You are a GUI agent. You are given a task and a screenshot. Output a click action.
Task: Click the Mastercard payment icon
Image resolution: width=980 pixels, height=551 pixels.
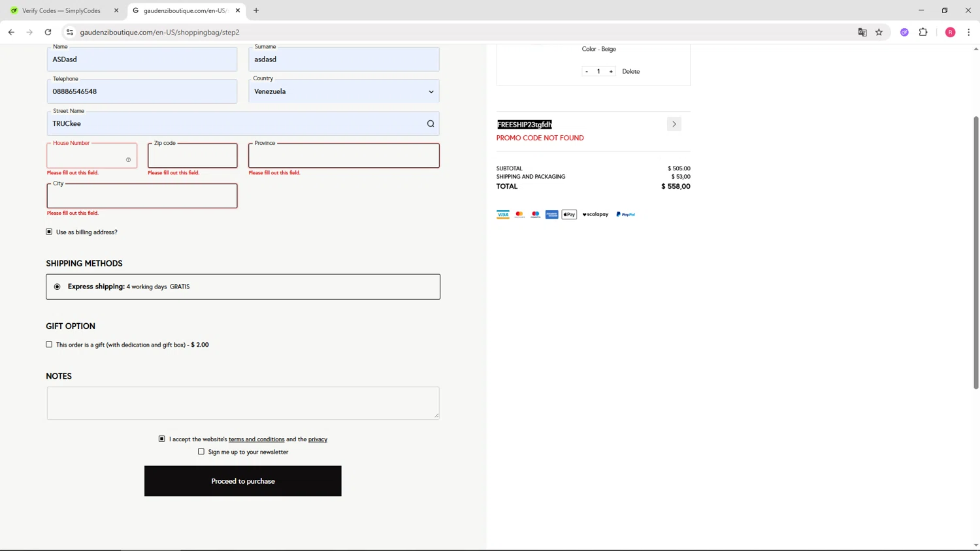519,214
